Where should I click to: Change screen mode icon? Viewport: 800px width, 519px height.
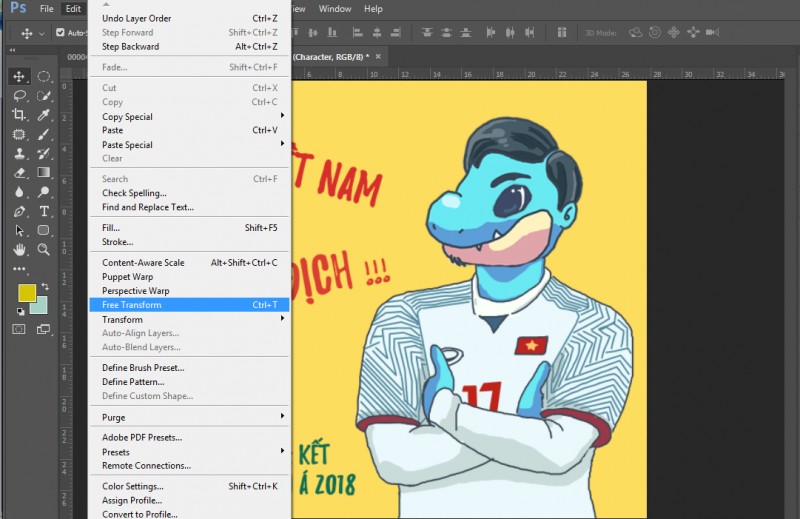tap(44, 329)
